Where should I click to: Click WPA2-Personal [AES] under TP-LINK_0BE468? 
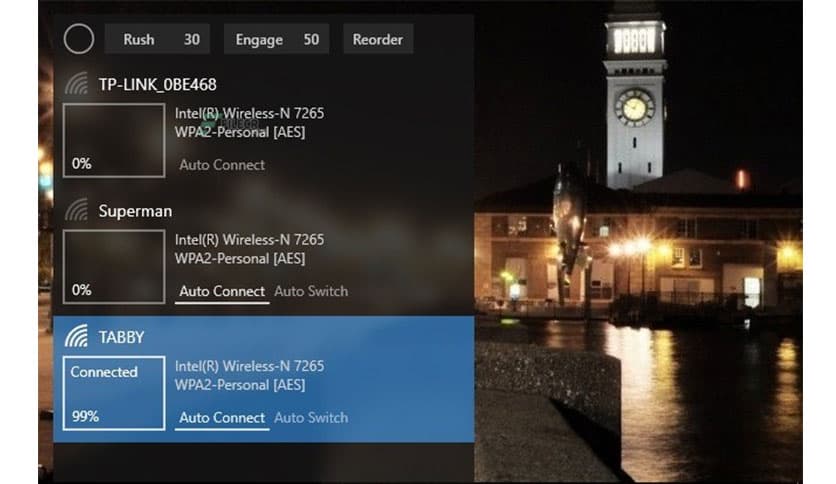240,132
